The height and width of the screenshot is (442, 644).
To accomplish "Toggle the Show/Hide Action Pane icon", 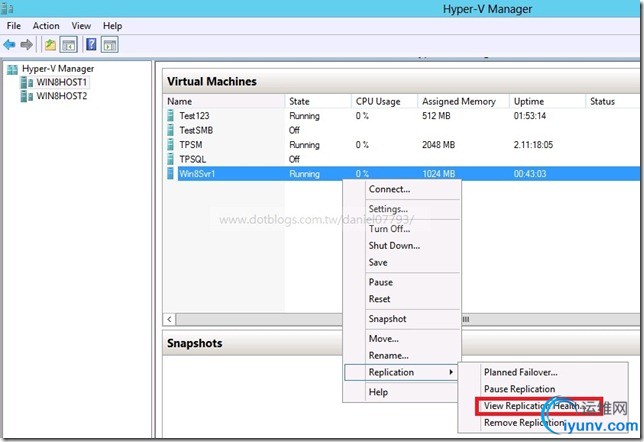I will coord(109,44).
